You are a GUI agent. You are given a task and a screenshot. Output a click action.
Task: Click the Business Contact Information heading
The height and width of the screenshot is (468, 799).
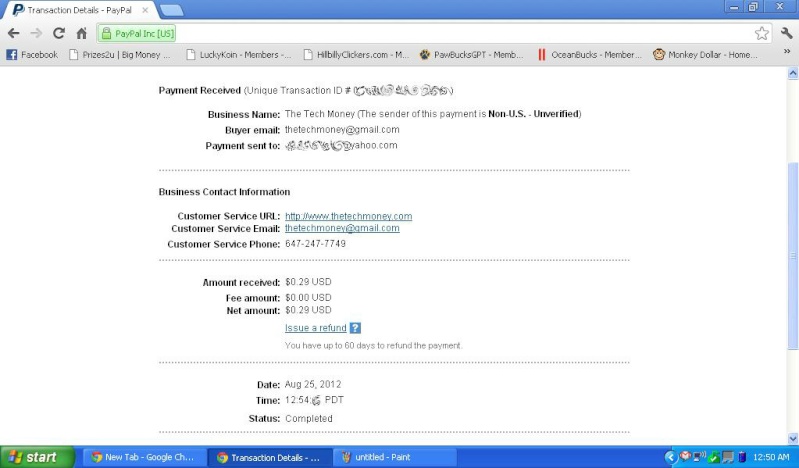tap(224, 192)
